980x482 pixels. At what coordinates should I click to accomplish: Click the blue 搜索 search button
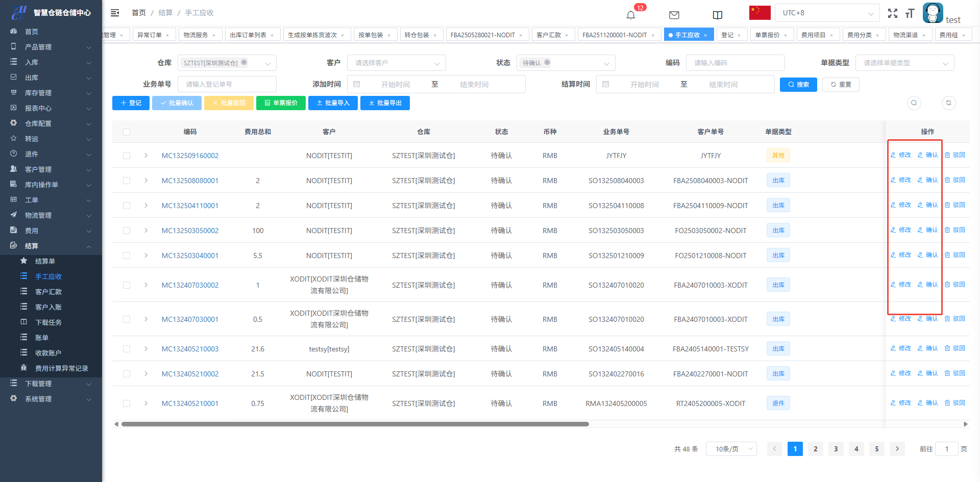(x=798, y=85)
